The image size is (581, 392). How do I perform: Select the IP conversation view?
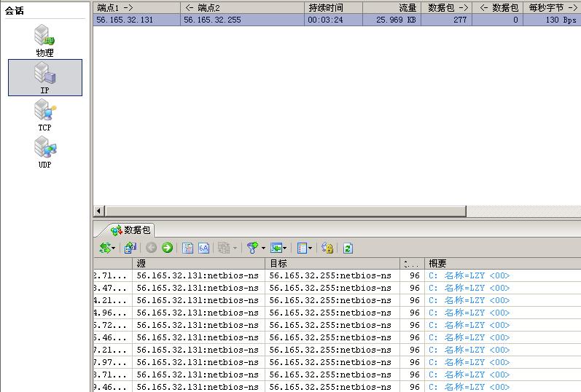tap(45, 77)
